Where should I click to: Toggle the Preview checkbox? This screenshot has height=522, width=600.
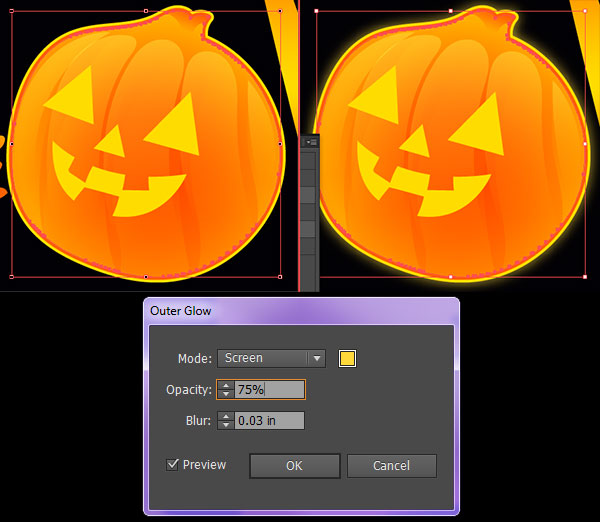click(x=173, y=465)
